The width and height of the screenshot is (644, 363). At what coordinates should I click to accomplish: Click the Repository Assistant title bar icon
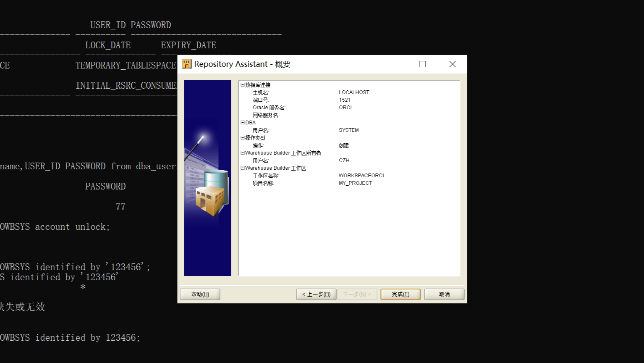click(187, 64)
